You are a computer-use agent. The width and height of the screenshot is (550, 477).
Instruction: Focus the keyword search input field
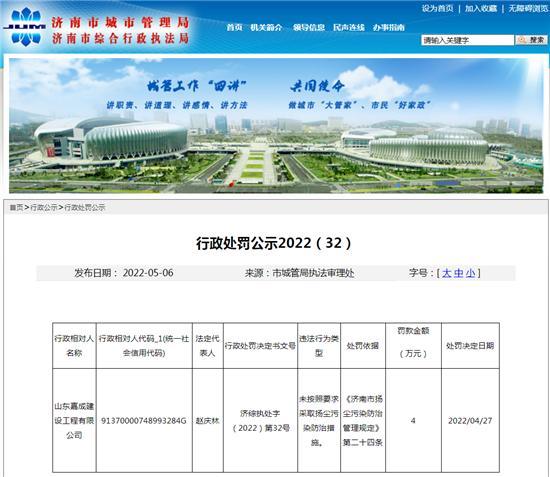(467, 40)
